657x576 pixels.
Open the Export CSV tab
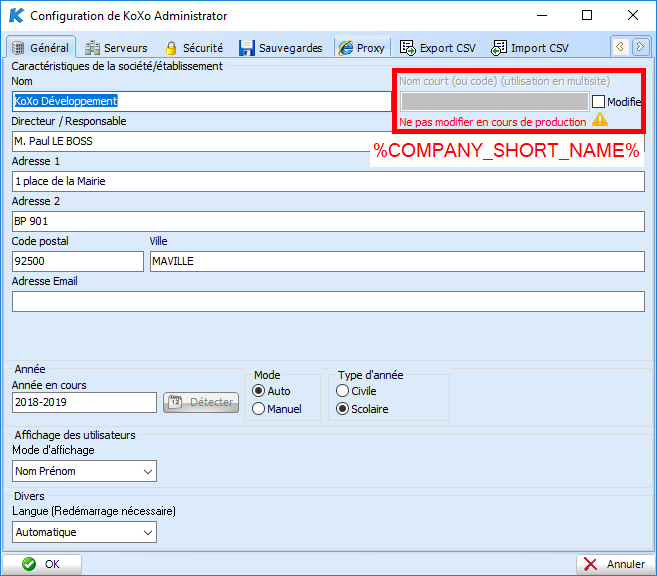click(438, 48)
